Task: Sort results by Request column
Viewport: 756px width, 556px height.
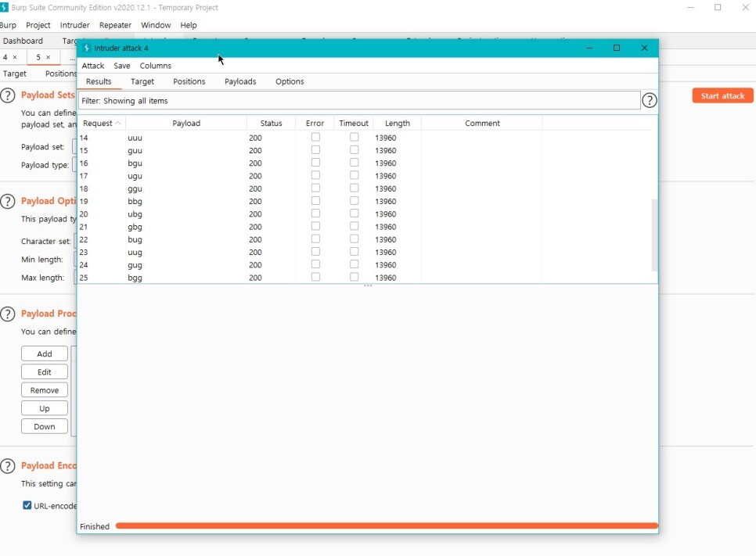Action: (101, 123)
